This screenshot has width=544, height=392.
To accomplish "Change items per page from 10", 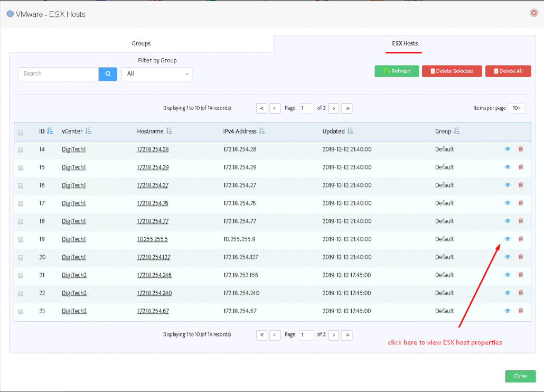I will point(516,108).
